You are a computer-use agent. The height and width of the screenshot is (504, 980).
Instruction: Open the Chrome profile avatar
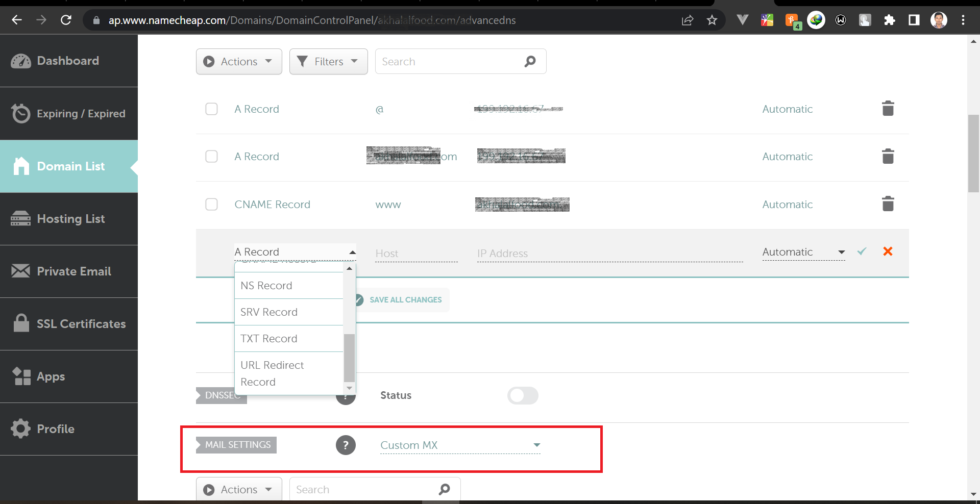pos(939,20)
